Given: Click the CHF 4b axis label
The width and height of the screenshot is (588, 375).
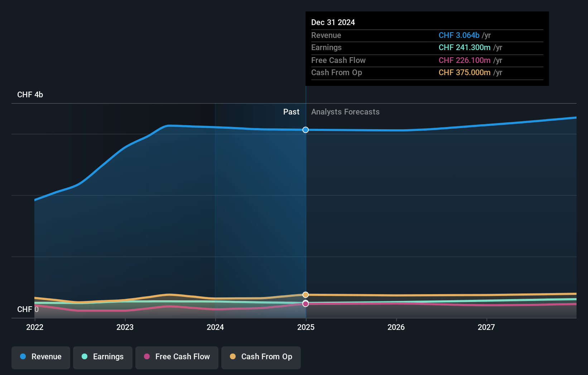Looking at the screenshot, I should click(30, 94).
